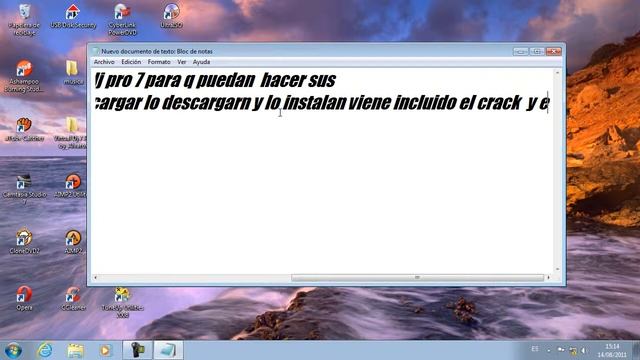Place cursor after 'hacer sus' text
Screen dimensions: 640x360
click(337, 80)
